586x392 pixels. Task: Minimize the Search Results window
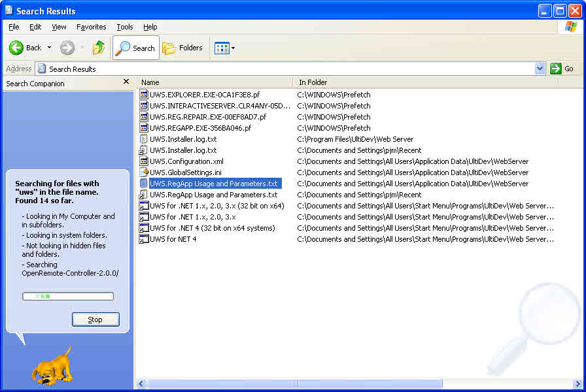[x=545, y=11]
